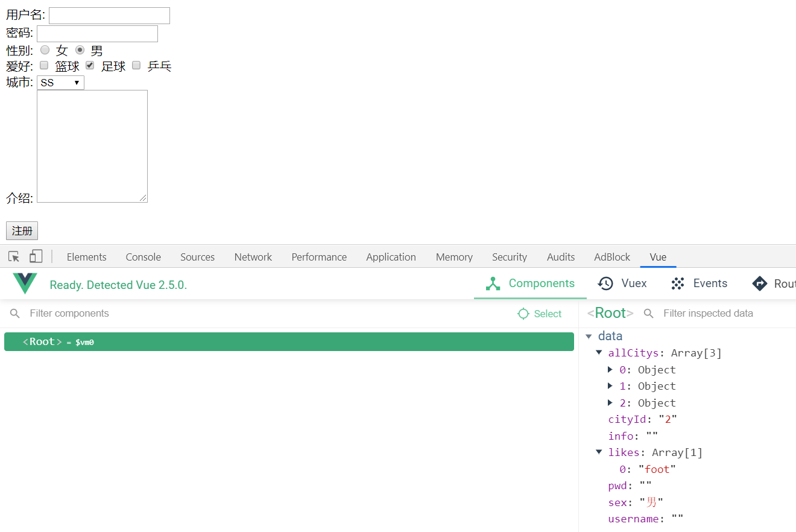796x532 pixels.
Task: Check the 篮球 checkbox
Action: (44, 65)
